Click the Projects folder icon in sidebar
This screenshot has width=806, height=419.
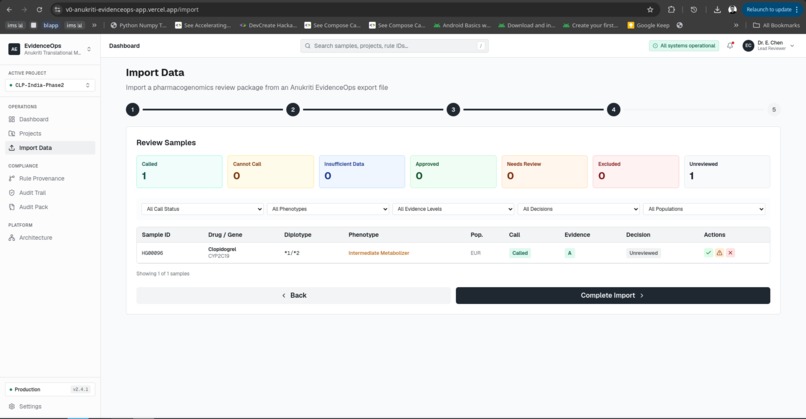[12, 134]
